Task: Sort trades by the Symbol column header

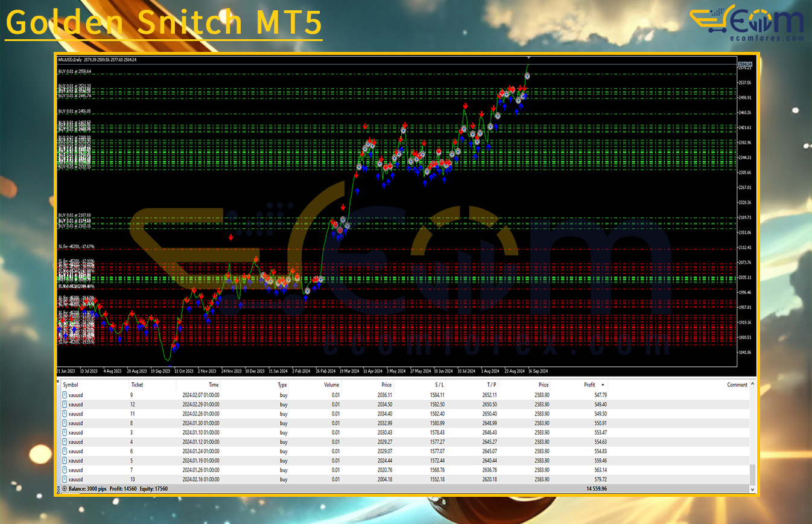Action: coord(70,385)
